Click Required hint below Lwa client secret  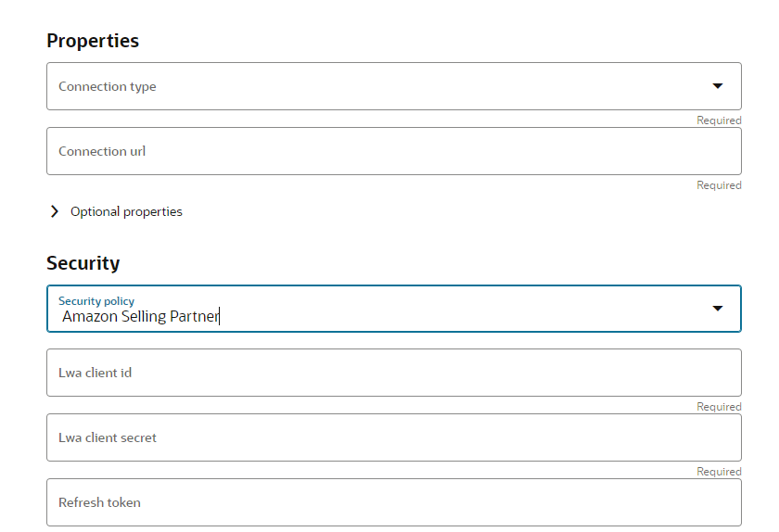pos(719,472)
